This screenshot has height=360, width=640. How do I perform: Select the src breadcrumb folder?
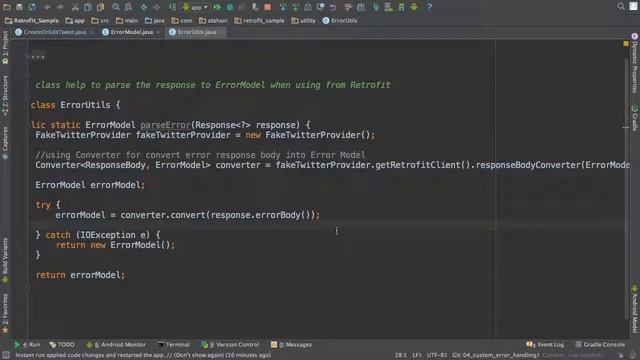tap(100, 20)
